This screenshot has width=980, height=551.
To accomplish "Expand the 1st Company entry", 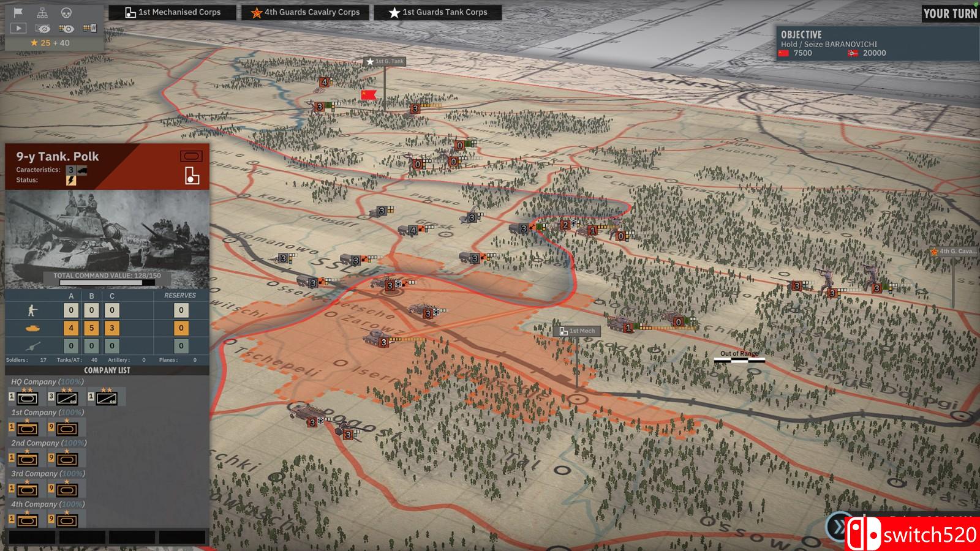I will click(47, 412).
